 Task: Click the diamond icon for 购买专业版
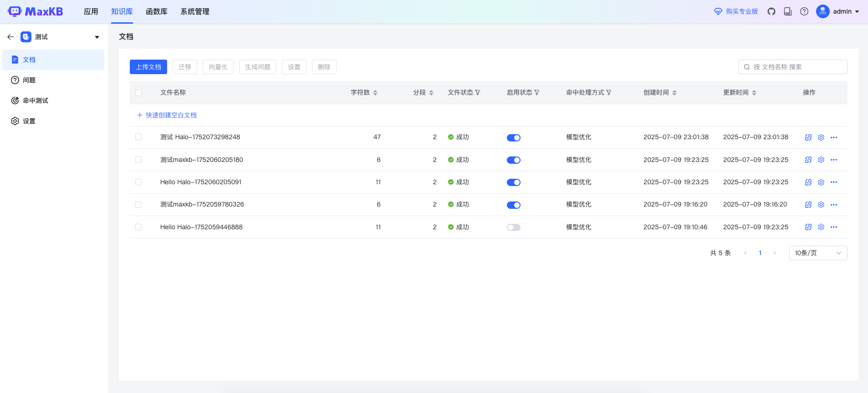pyautogui.click(x=718, y=11)
